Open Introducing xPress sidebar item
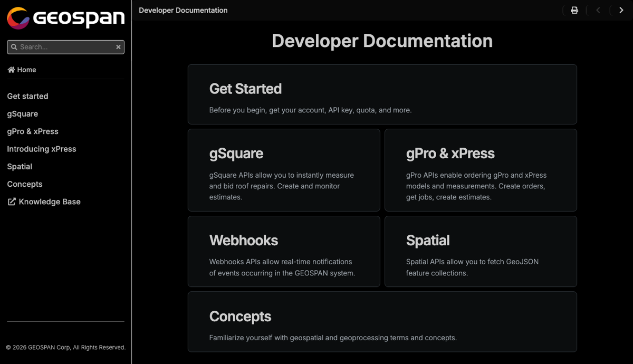The height and width of the screenshot is (364, 633). 42,149
